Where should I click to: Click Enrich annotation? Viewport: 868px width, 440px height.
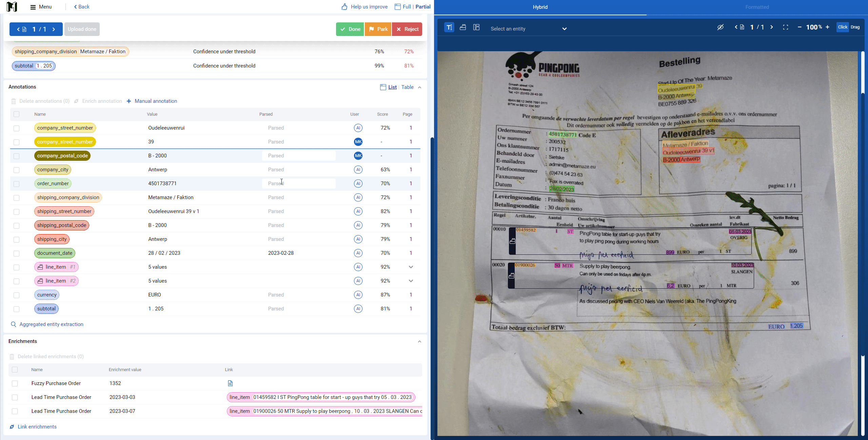pos(98,101)
